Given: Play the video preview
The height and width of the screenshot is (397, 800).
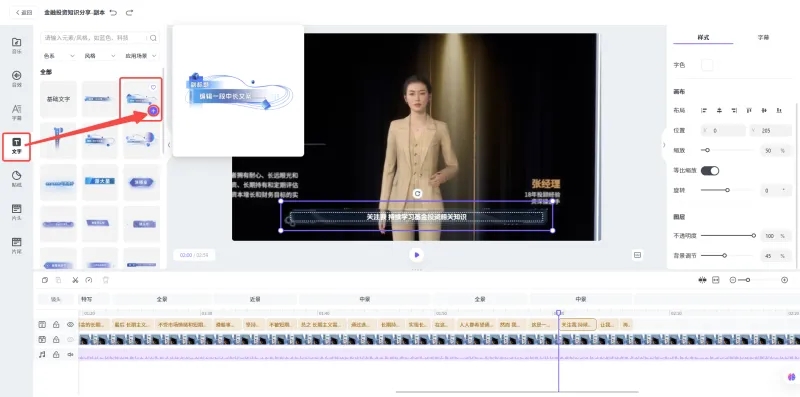Looking at the screenshot, I should [416, 255].
